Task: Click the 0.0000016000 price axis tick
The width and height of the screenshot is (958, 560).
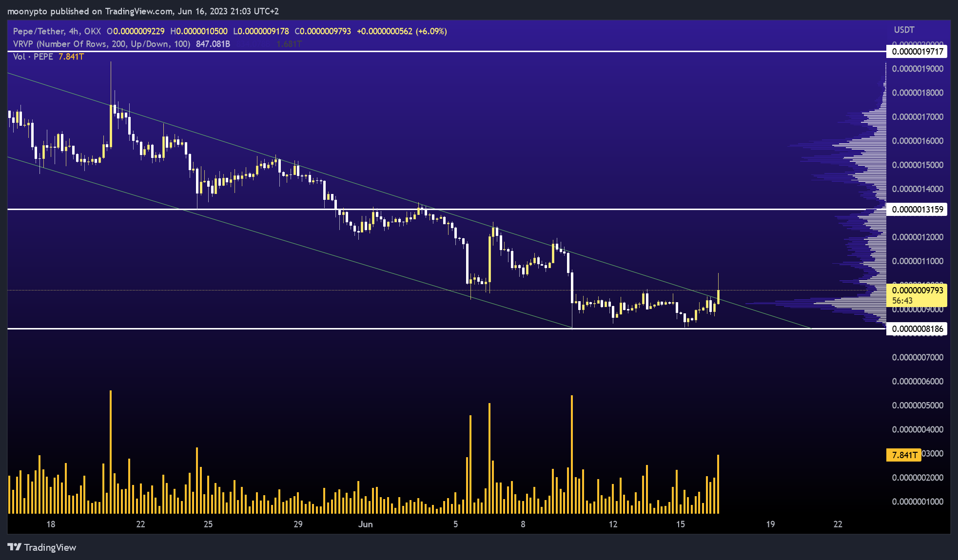Action: (x=918, y=141)
